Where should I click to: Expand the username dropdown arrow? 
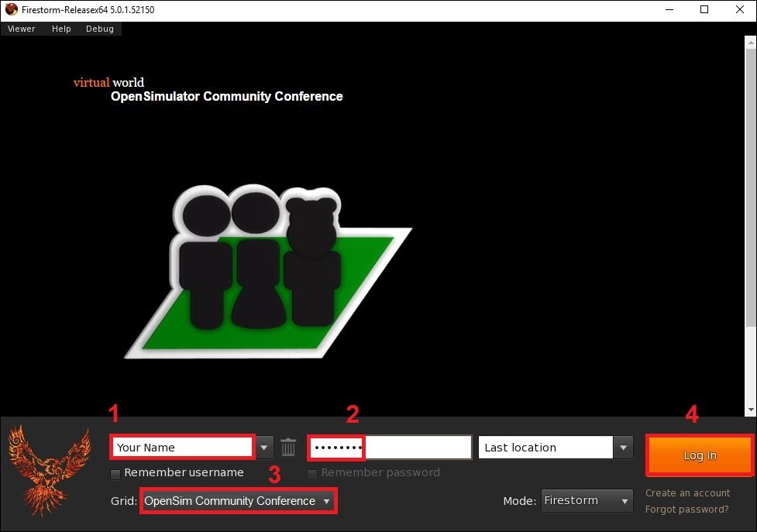coord(265,447)
